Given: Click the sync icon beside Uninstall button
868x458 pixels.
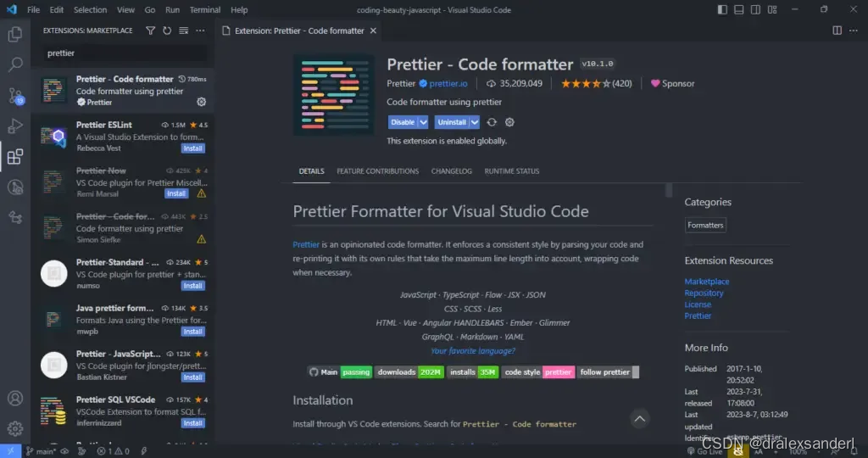Looking at the screenshot, I should [492, 122].
